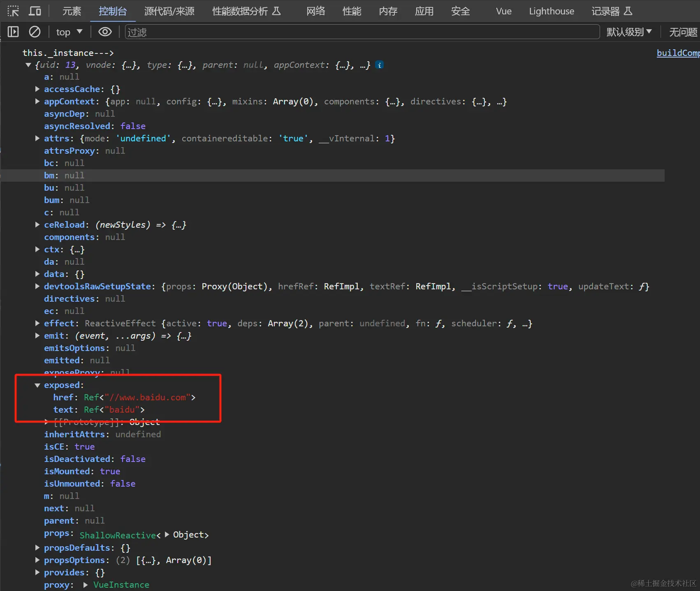Select the 'emitted: null' row
700x591 pixels.
pos(77,360)
